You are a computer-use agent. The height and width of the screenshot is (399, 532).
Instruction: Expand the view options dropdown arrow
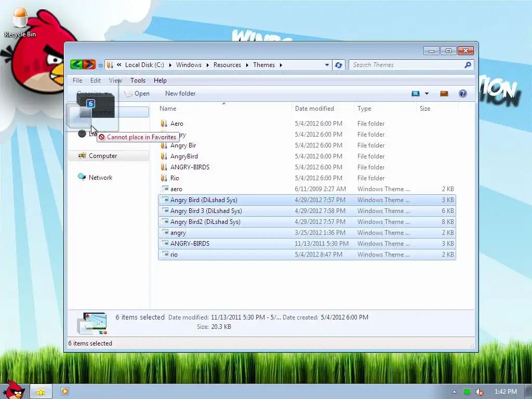pos(427,94)
